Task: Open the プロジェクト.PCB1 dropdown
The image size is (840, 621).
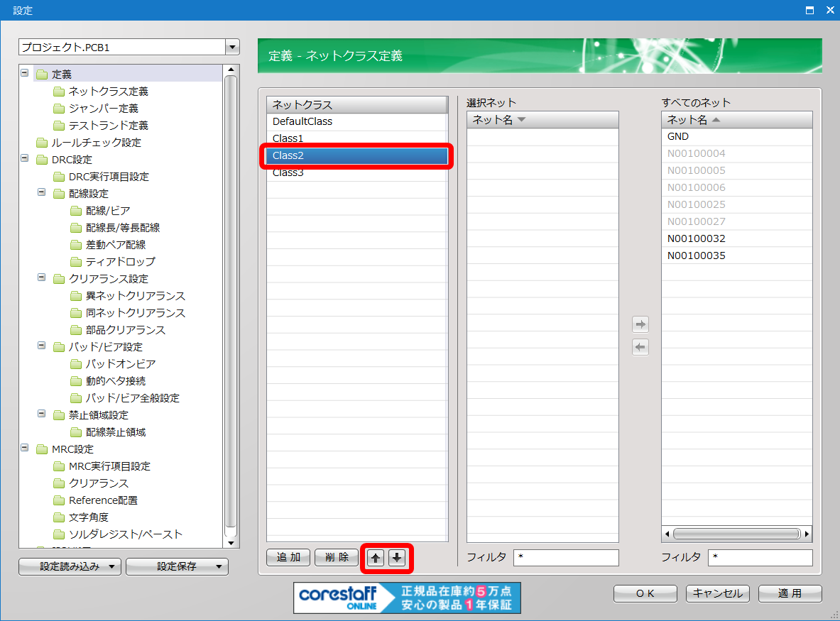Action: pos(231,48)
